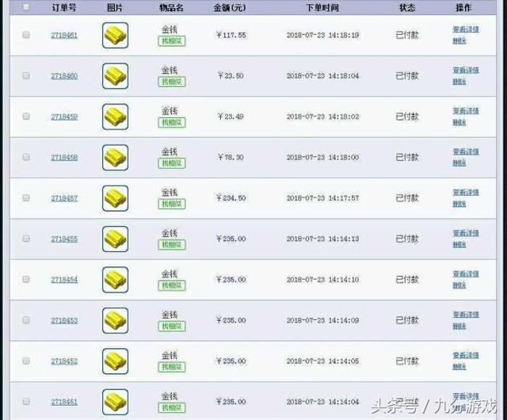Open order number link 2718452
The width and height of the screenshot is (507, 420).
click(x=64, y=361)
